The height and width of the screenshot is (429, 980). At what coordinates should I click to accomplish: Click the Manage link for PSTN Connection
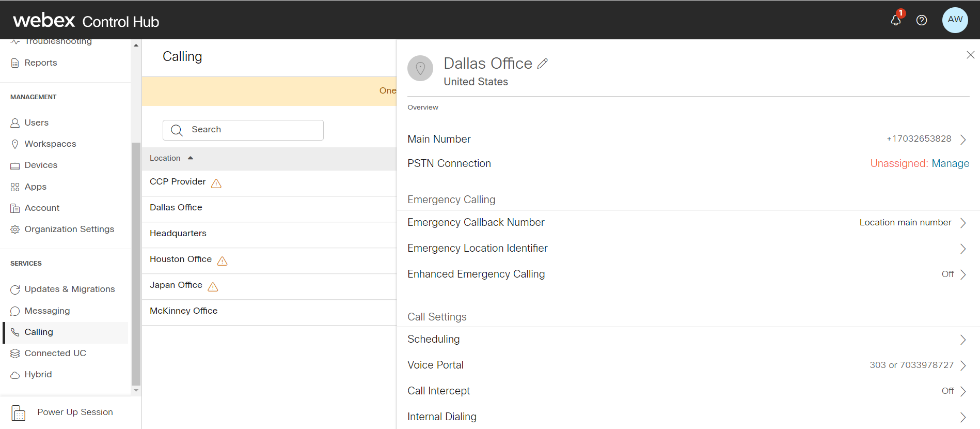(x=950, y=163)
